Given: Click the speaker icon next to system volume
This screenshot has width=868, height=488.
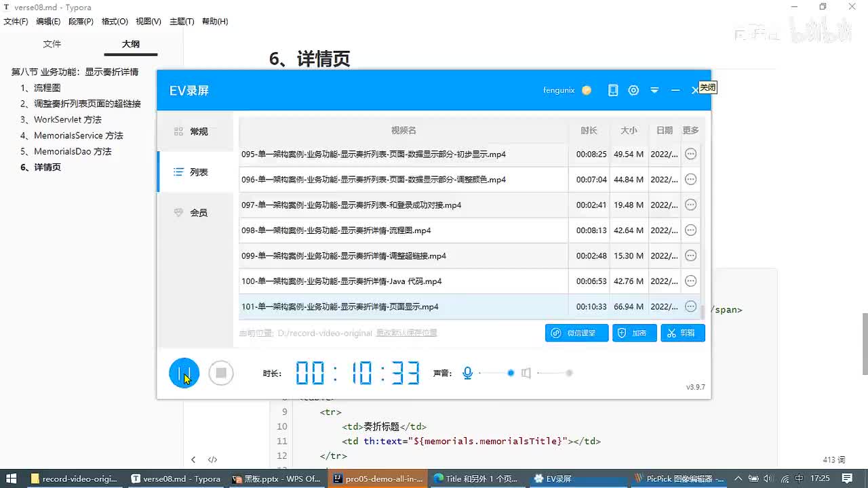Looking at the screenshot, I should click(526, 373).
